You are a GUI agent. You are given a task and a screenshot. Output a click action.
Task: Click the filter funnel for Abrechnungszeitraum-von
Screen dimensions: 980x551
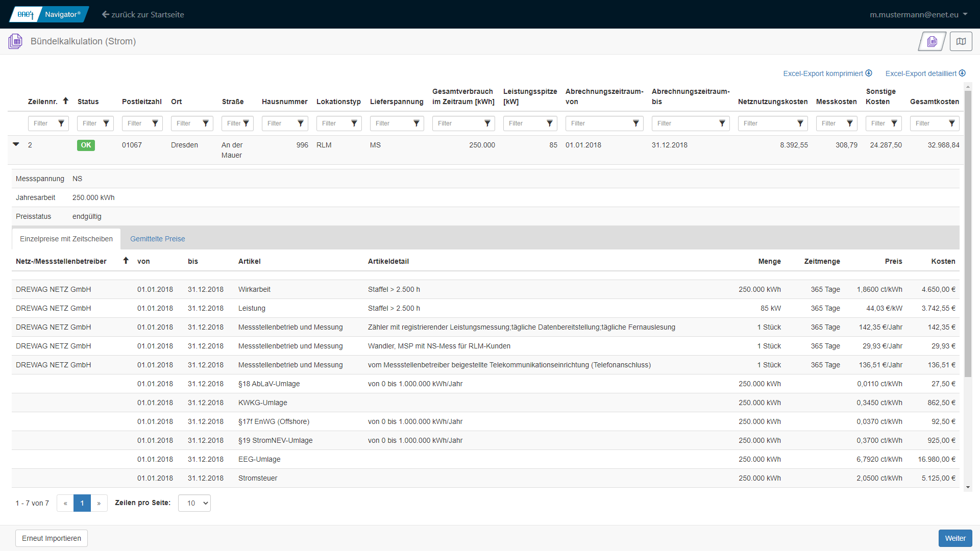click(636, 123)
